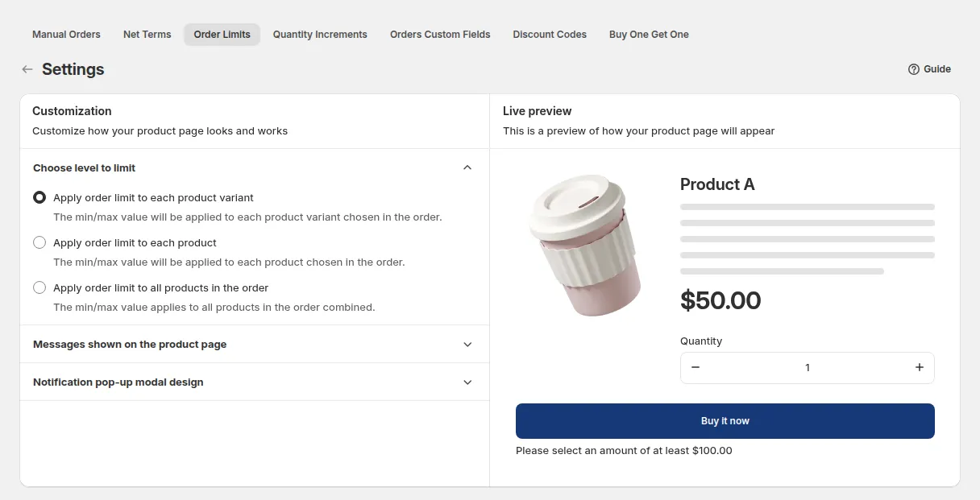Click the Settings page title
Viewport: 980px width, 500px height.
(x=73, y=69)
